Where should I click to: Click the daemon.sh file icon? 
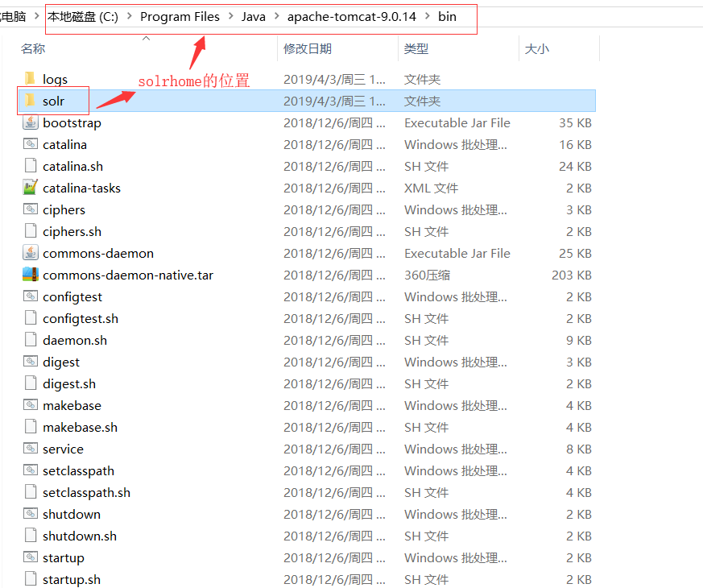pyautogui.click(x=30, y=340)
